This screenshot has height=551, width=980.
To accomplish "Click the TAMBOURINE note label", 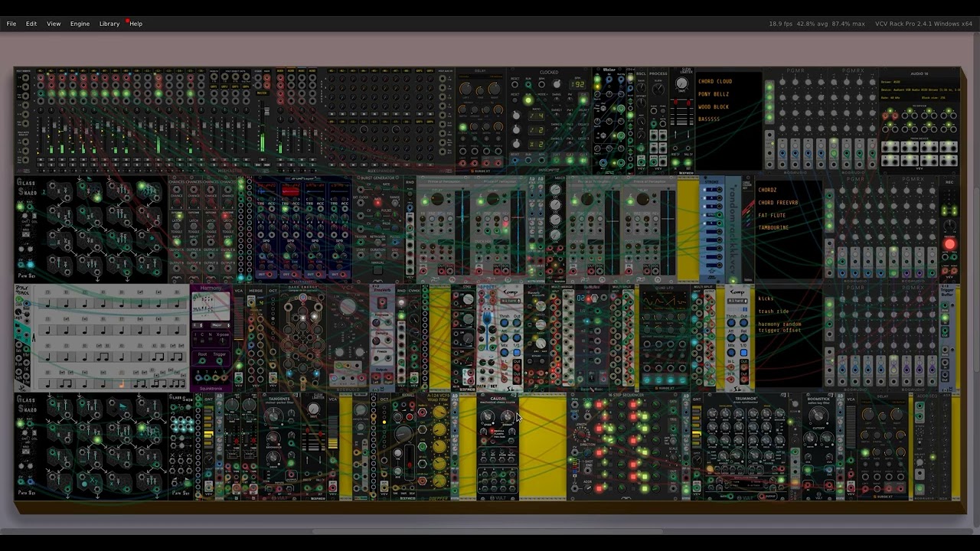I will (x=773, y=227).
